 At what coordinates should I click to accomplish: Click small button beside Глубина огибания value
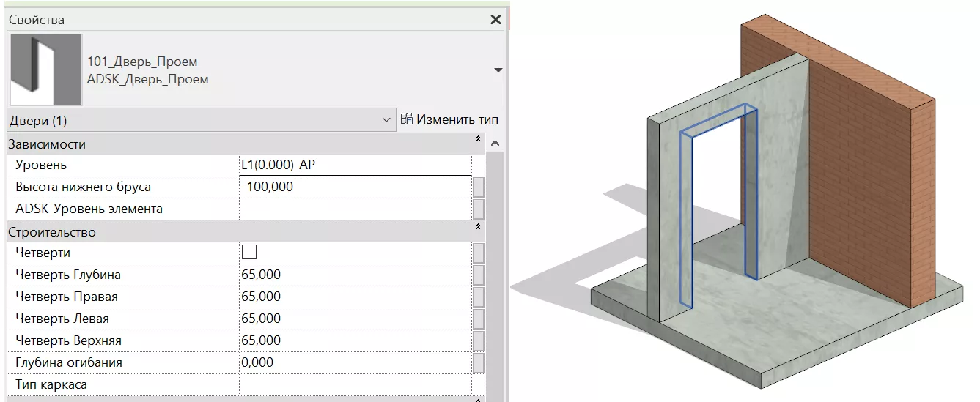478,363
